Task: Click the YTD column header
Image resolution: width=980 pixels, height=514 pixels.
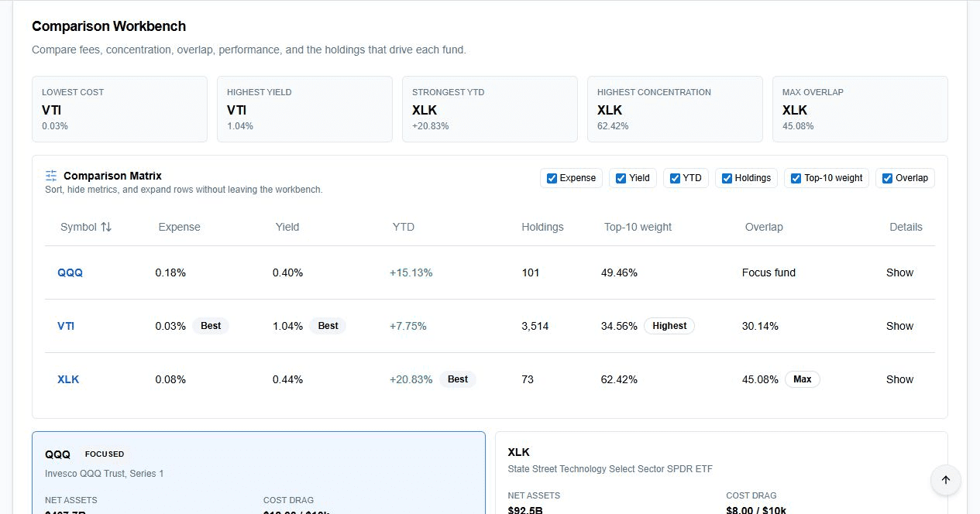Action: [x=404, y=227]
